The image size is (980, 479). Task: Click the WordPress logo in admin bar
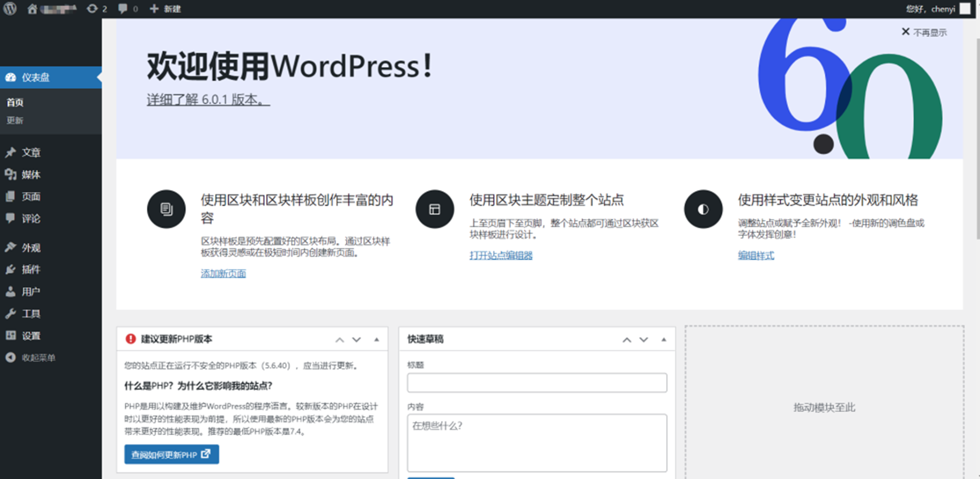[x=10, y=8]
